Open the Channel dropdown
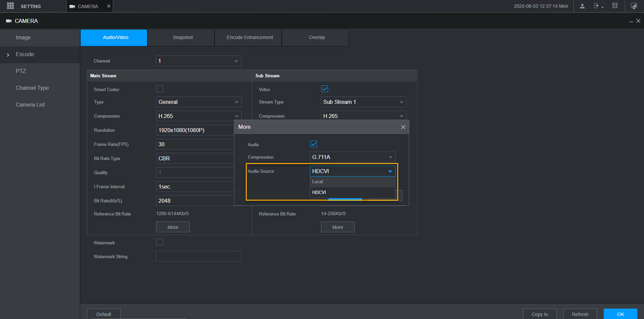Screen dimensions: 644x319 click(198, 61)
